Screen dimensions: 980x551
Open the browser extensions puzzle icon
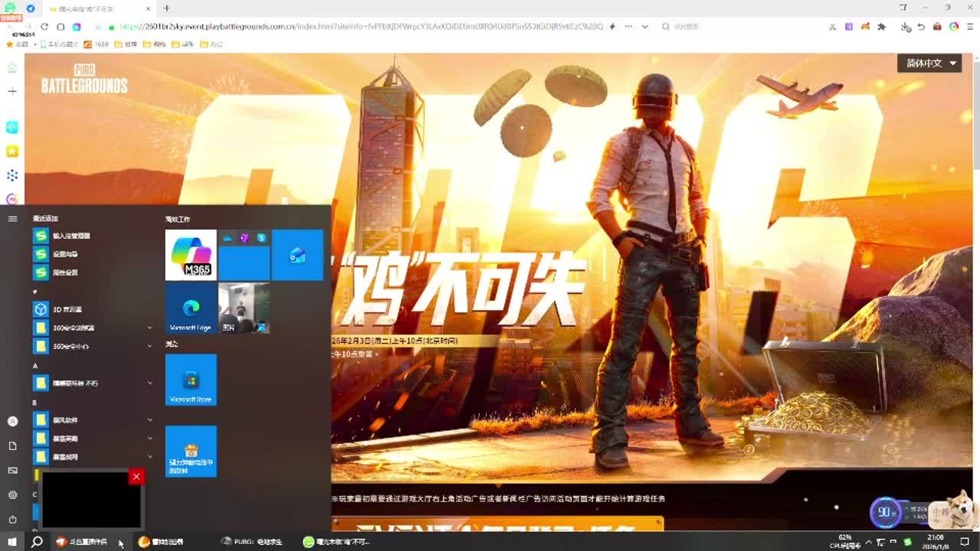click(x=881, y=27)
